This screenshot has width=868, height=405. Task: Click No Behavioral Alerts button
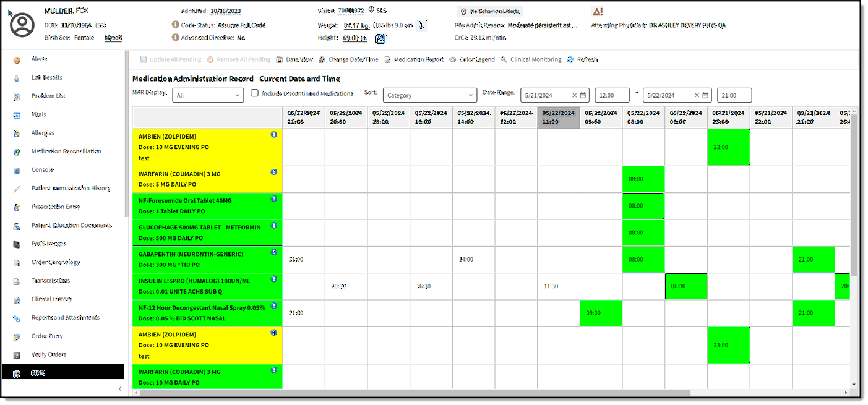[x=490, y=11]
